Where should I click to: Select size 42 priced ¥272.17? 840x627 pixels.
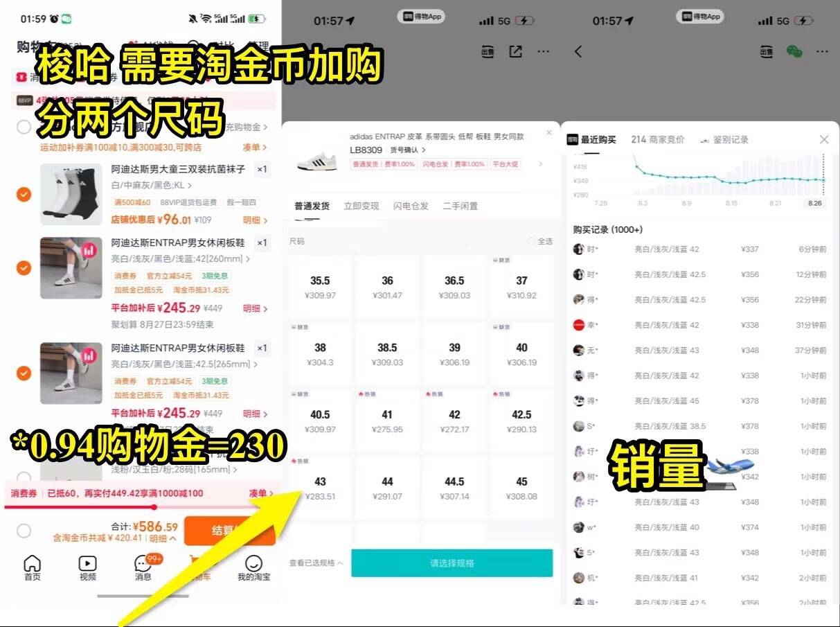454,421
